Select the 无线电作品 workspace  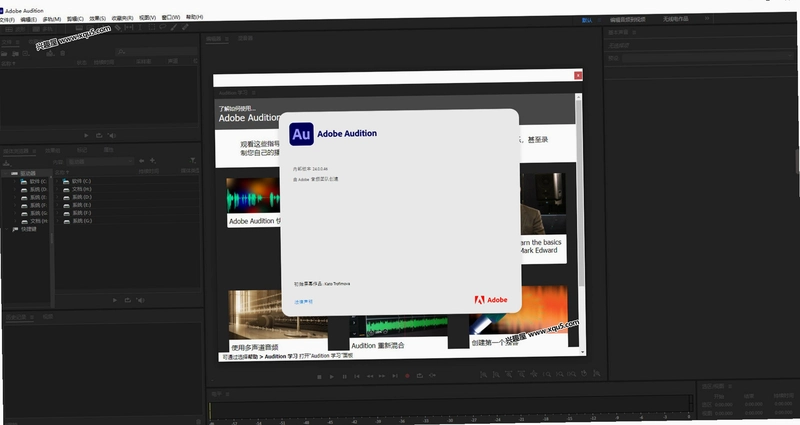676,19
